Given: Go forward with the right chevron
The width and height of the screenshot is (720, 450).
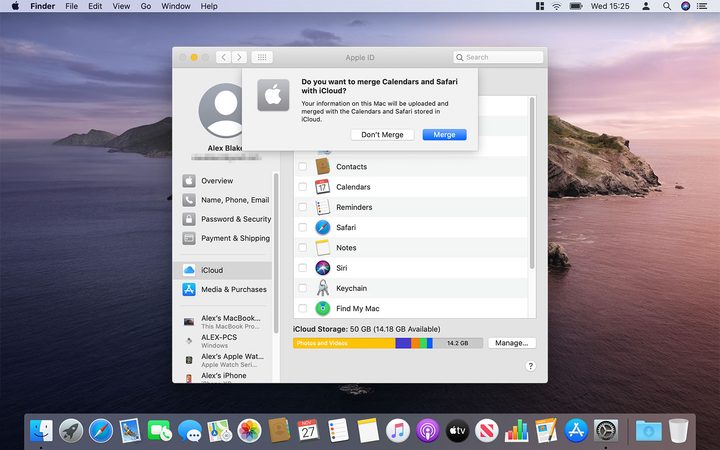Looking at the screenshot, I should pos(239,57).
